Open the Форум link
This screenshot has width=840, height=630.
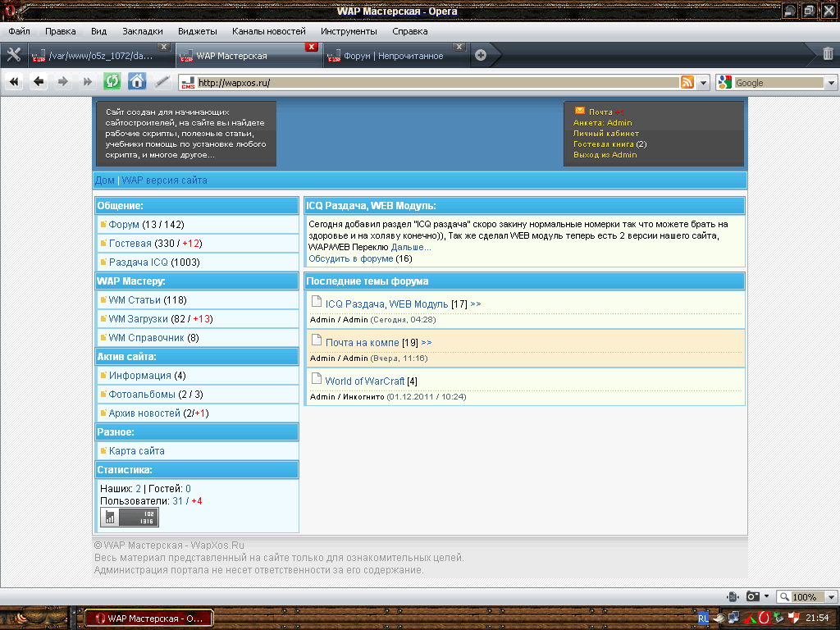[124, 225]
